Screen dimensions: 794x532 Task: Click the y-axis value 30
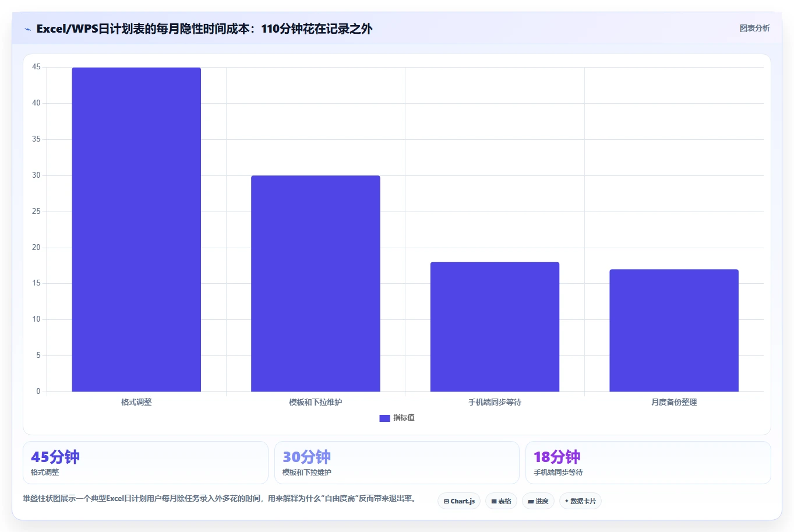(36, 175)
